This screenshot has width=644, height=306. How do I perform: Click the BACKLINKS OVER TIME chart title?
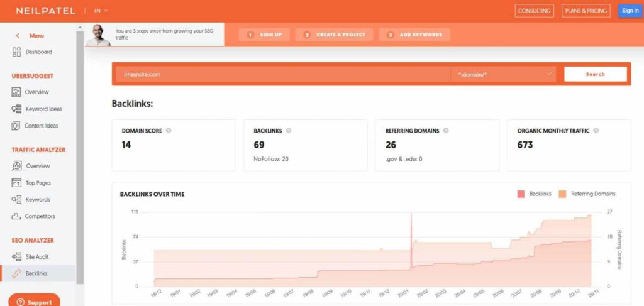pos(152,194)
